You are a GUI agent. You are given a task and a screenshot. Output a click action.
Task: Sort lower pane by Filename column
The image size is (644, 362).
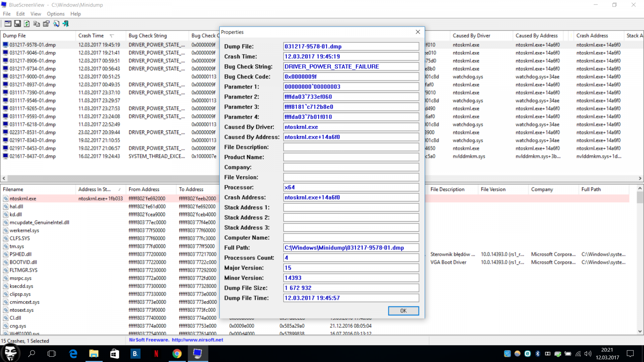coord(38,189)
